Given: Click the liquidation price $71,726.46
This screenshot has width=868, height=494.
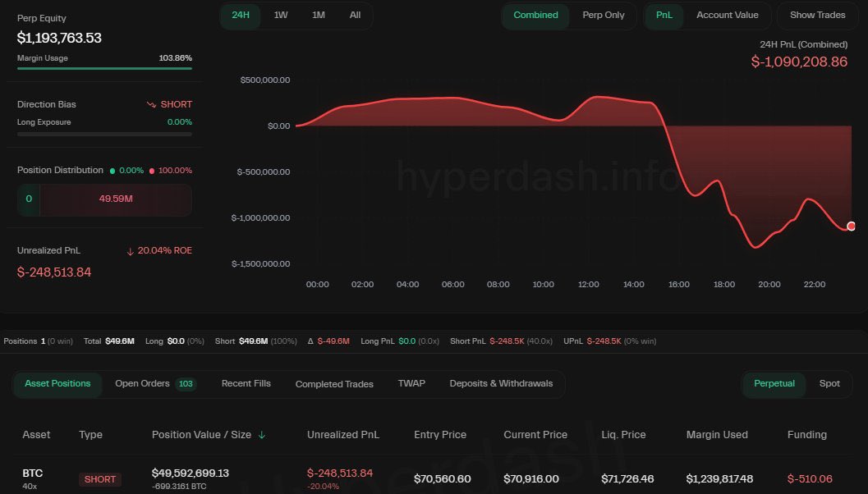Looking at the screenshot, I should coord(627,479).
